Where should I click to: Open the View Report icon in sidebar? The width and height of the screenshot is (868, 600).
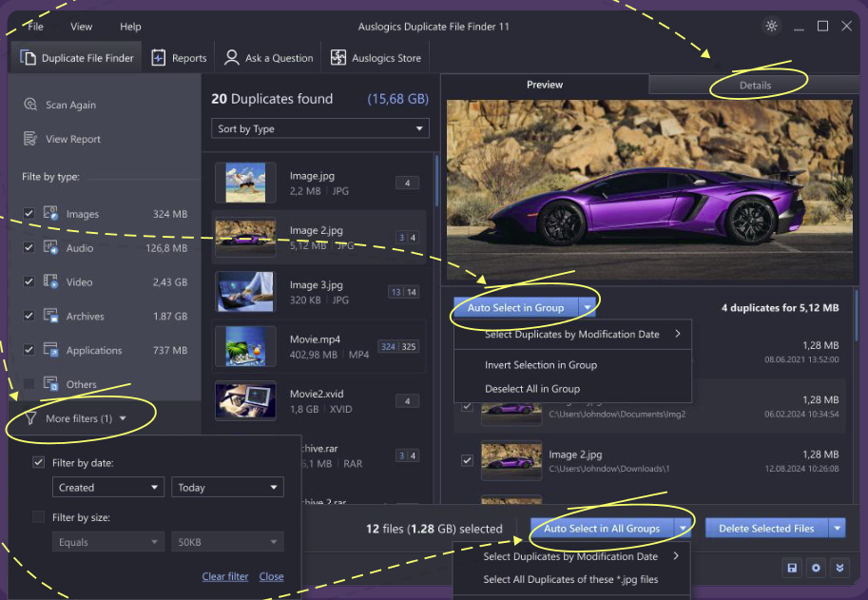[x=29, y=139]
